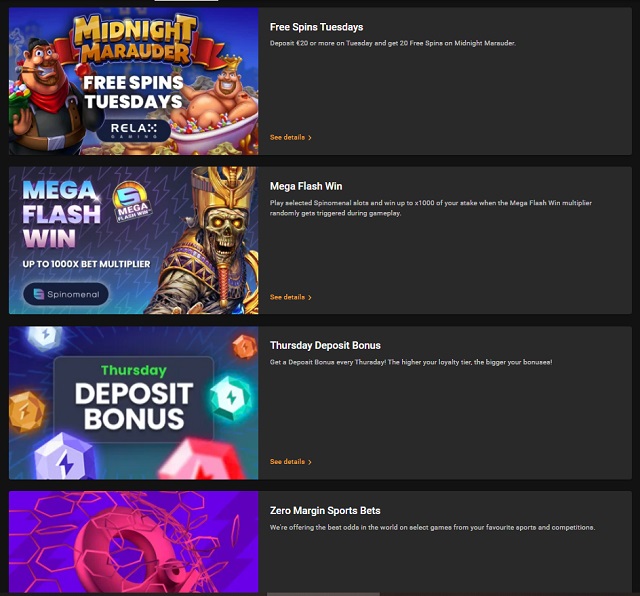Open the Thursday Deposit Bonus banner image
The image size is (640, 596).
pos(133,403)
